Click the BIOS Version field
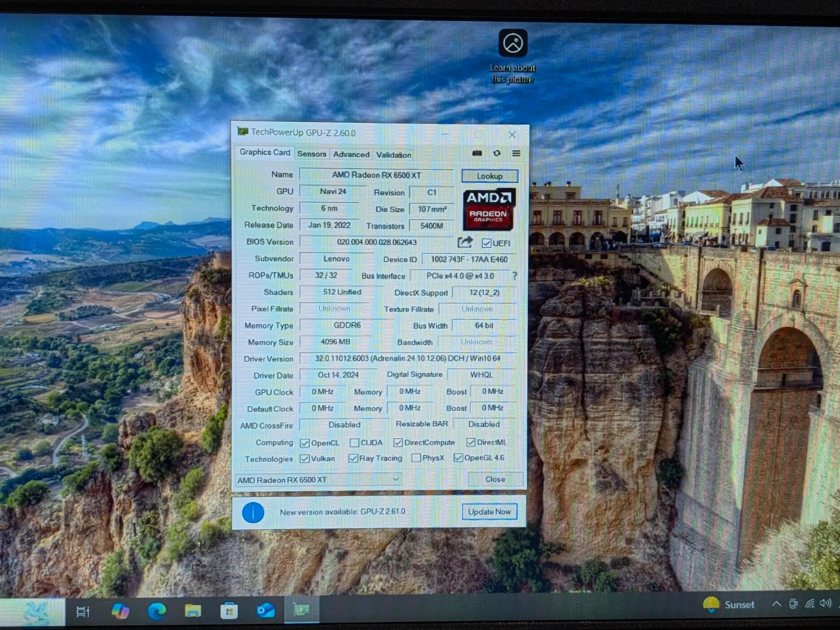Viewport: 840px width, 630px height. [377, 242]
